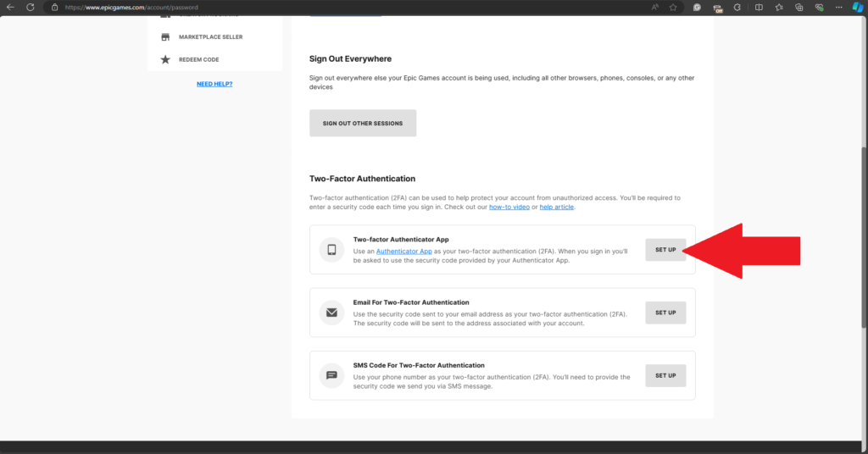Click the phone icon for Authenticator App

(331, 250)
